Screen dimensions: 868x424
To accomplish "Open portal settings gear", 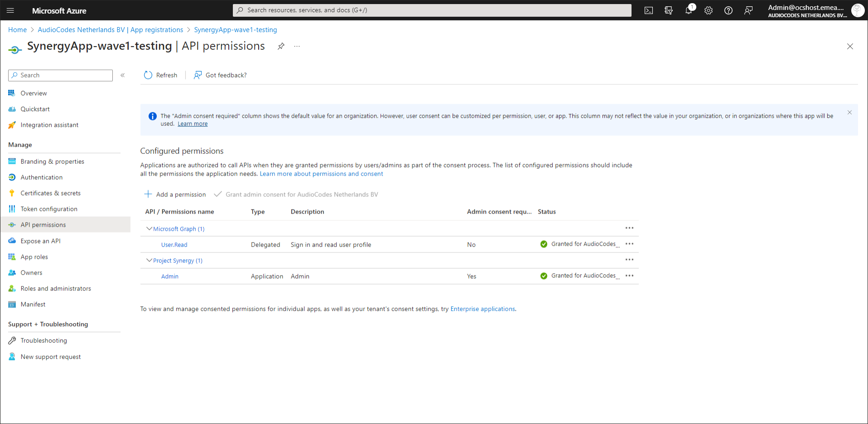I will (x=709, y=10).
